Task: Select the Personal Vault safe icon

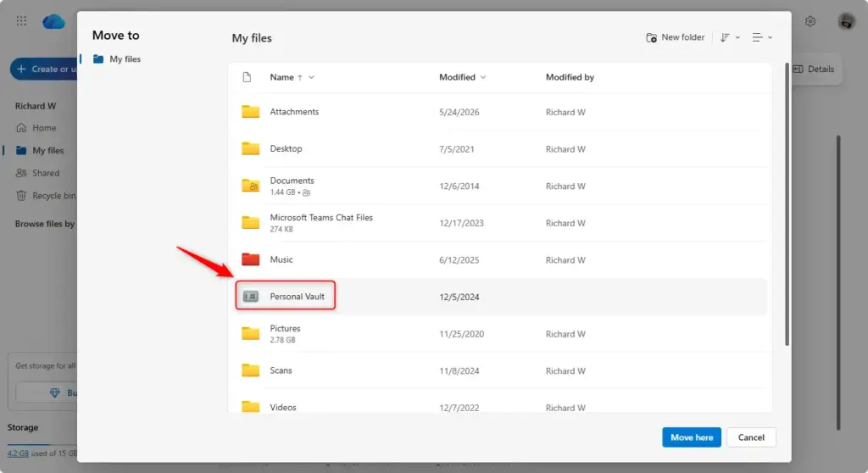Action: pyautogui.click(x=250, y=297)
